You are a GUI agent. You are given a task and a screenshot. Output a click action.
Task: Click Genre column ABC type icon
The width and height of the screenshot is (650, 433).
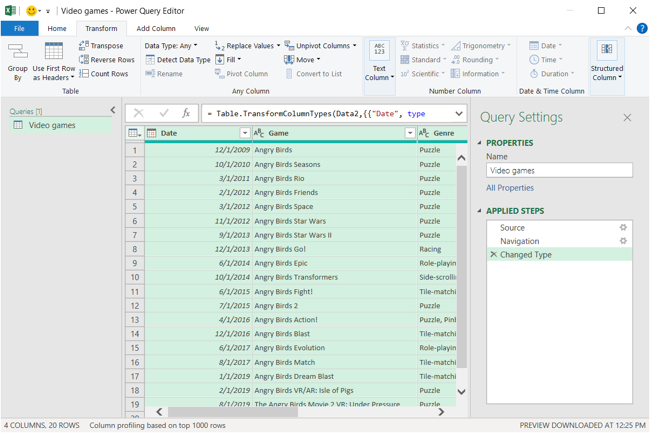[x=424, y=133]
